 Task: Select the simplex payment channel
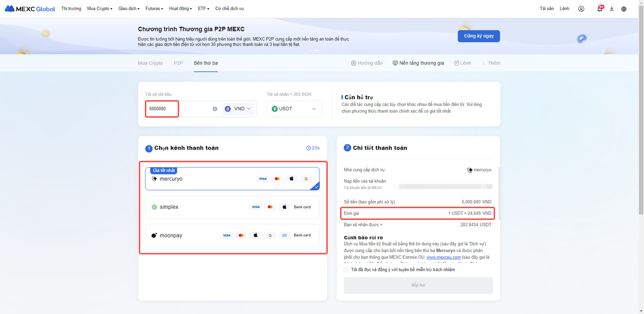232,207
